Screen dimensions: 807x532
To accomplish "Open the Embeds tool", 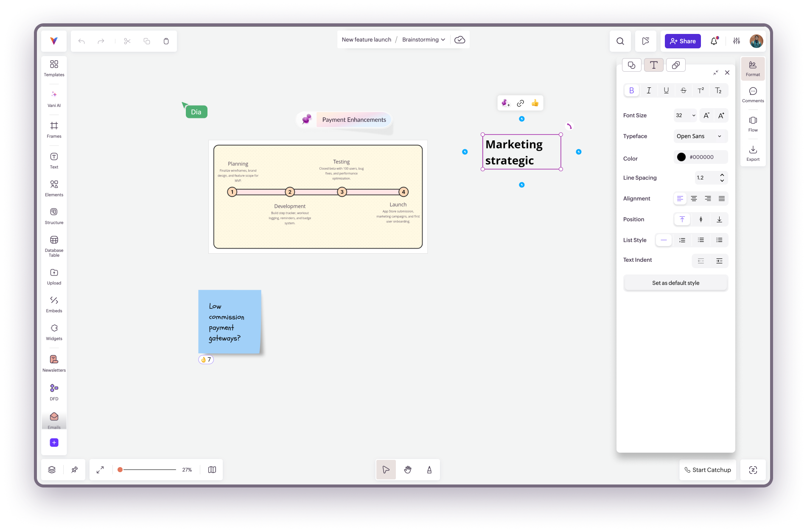I will click(54, 305).
